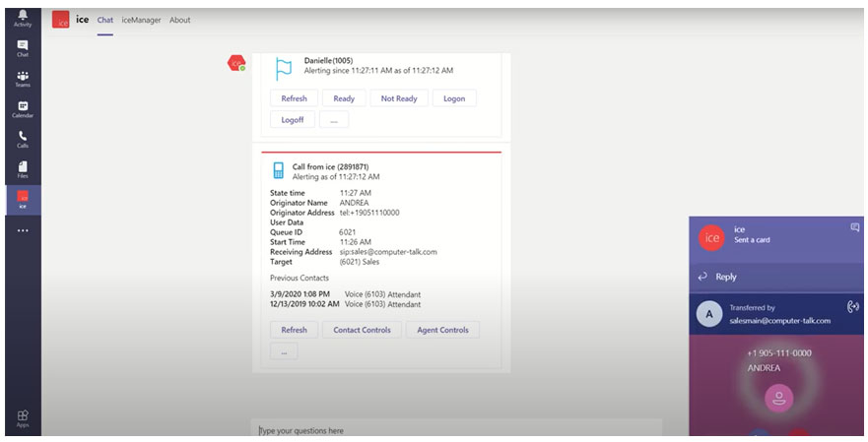Click the flag icon beside Danielle(1005)

pyautogui.click(x=284, y=69)
